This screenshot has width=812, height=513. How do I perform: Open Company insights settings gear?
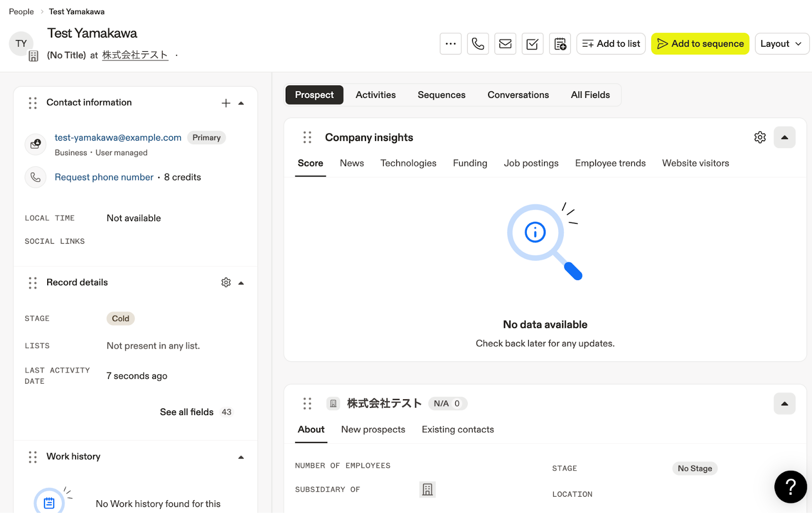click(x=760, y=138)
